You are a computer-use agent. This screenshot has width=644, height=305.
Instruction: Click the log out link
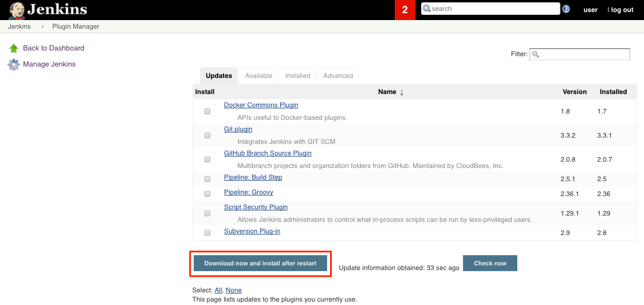pyautogui.click(x=622, y=10)
